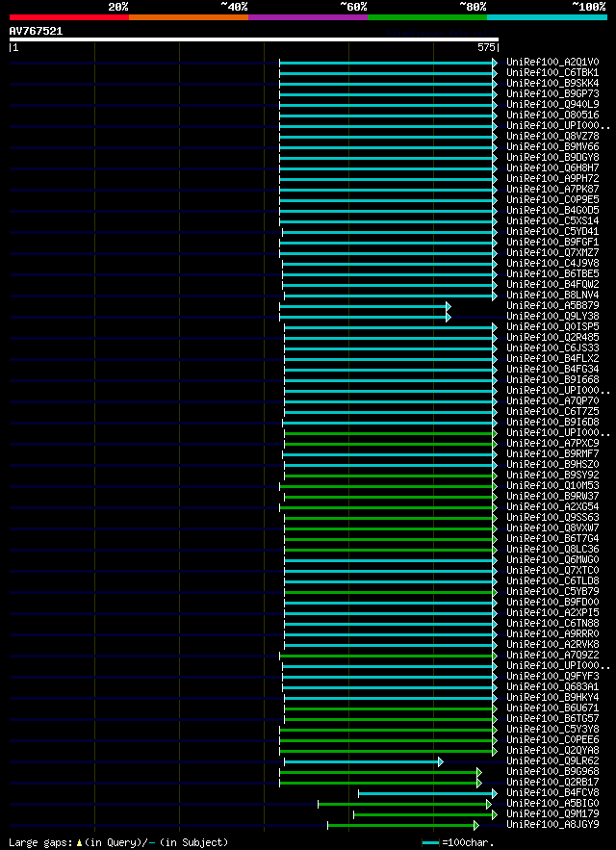The width and height of the screenshot is (616, 850).
Task: Select UniRef100_B6U671 label
Action: [x=552, y=709]
